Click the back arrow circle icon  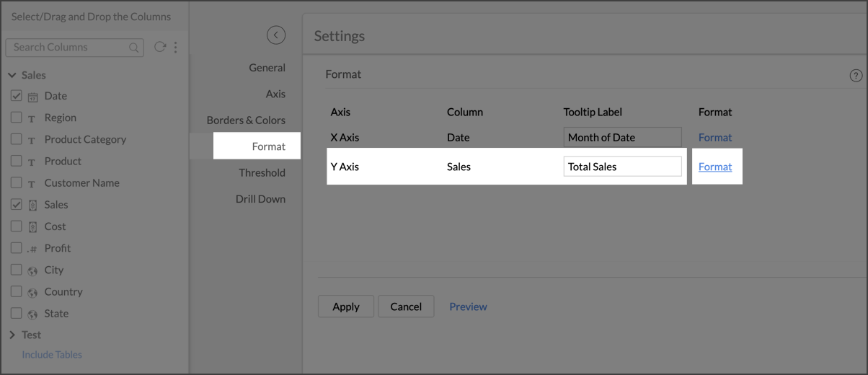coord(275,35)
